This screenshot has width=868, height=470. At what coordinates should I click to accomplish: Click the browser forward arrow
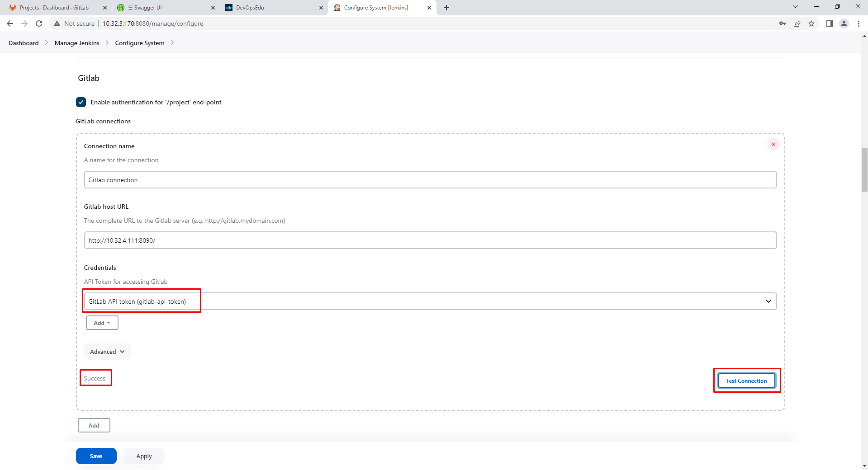[24, 23]
